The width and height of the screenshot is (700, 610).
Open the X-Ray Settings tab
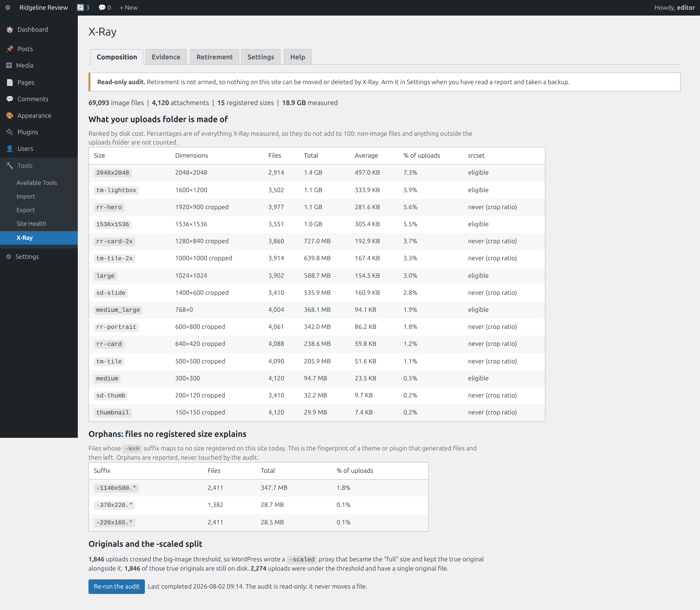point(261,57)
